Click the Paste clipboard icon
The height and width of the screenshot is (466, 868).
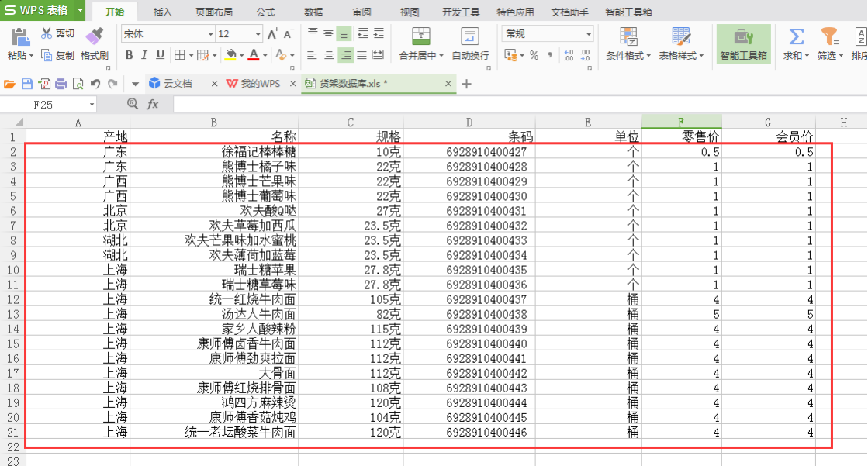(20, 37)
